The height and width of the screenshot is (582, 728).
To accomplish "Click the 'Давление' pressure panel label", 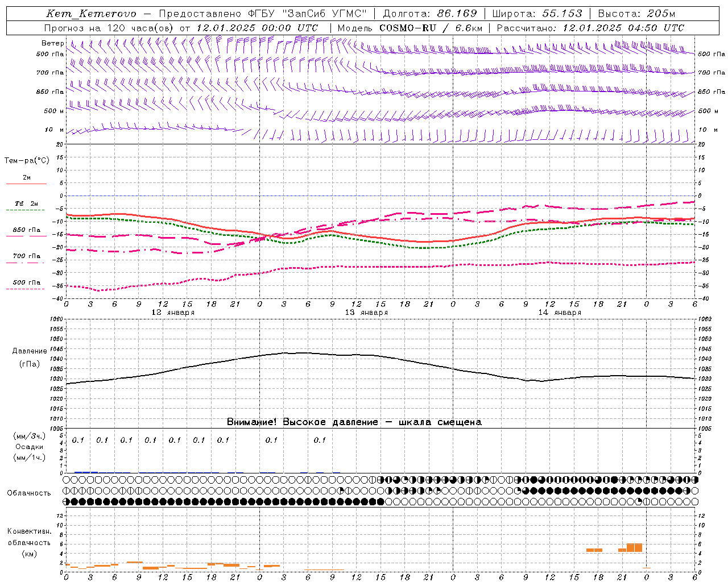I will (x=30, y=351).
